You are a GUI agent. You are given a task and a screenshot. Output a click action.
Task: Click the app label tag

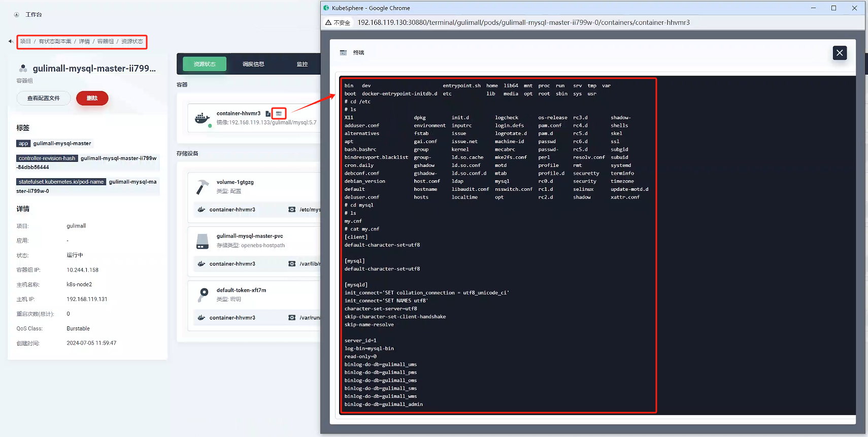click(x=23, y=144)
